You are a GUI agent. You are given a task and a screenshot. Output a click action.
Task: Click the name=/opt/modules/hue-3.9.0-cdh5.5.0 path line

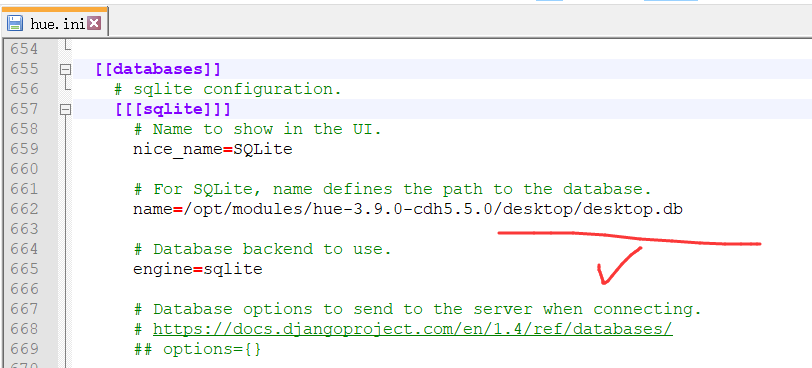[408, 209]
